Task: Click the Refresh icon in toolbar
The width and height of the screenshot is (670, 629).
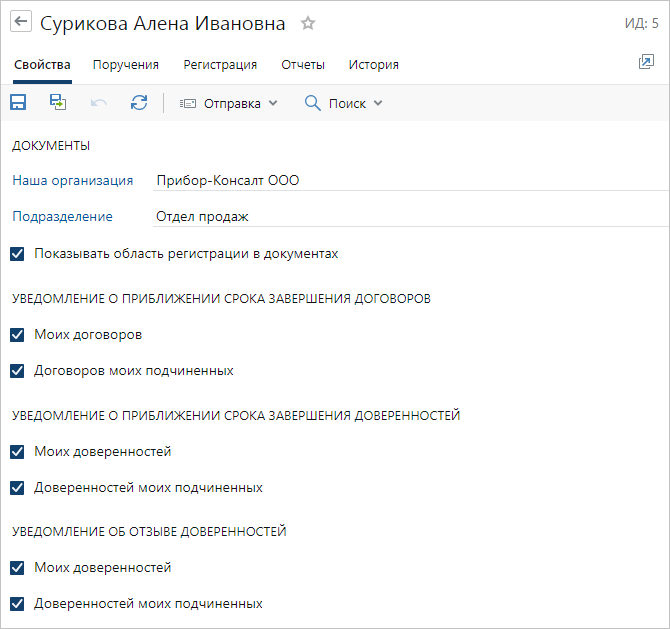Action: coord(139,103)
